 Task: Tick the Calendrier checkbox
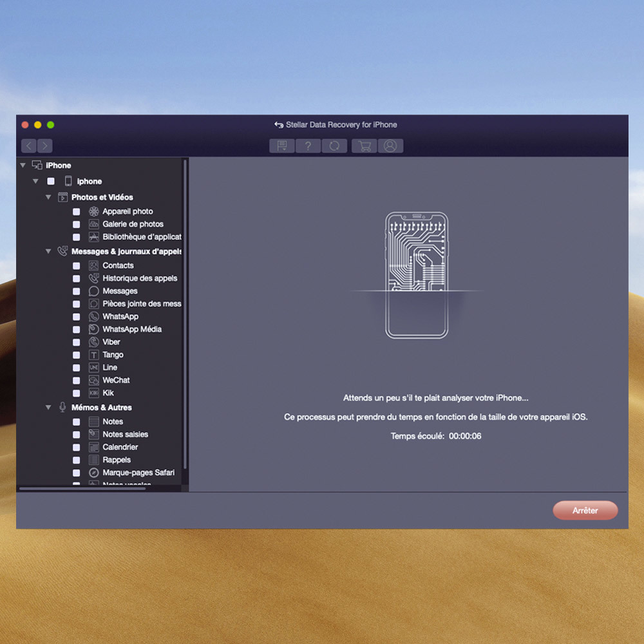pyautogui.click(x=77, y=448)
